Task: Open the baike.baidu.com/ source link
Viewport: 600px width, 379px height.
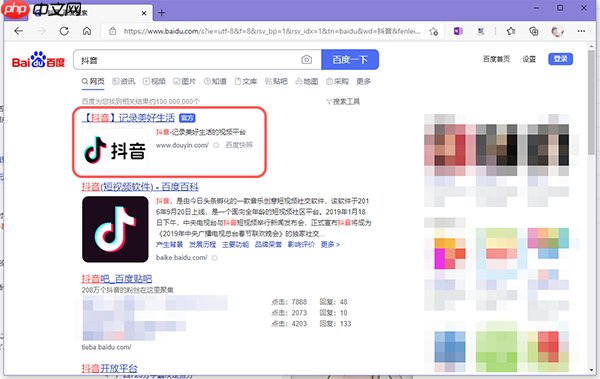Action: 181,258
